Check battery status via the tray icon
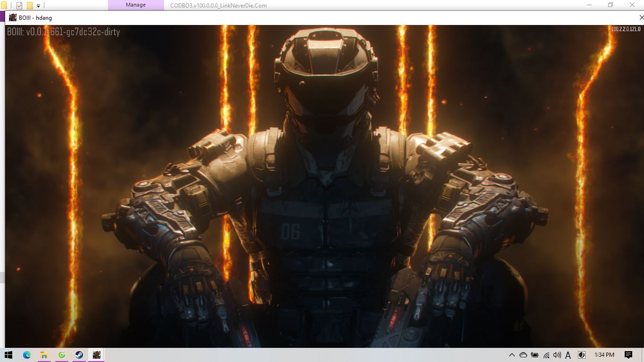 coord(535,355)
